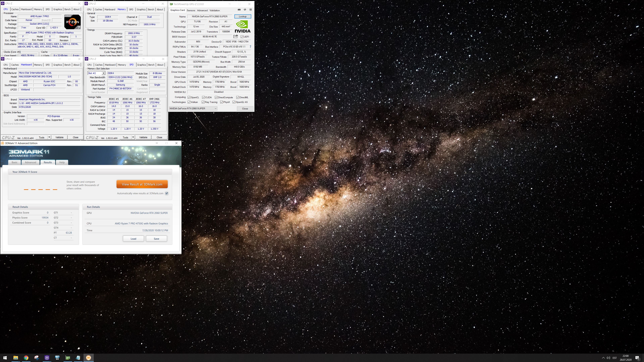The image size is (644, 362).
Task: Click the Load button in 3DMark 11
Action: point(133,239)
